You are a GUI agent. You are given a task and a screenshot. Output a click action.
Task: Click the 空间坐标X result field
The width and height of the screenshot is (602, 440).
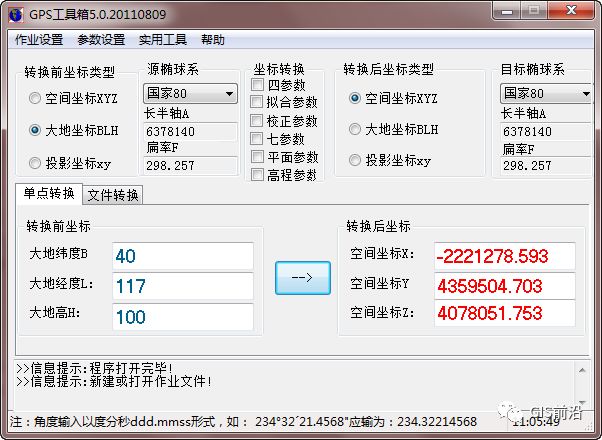coord(505,256)
